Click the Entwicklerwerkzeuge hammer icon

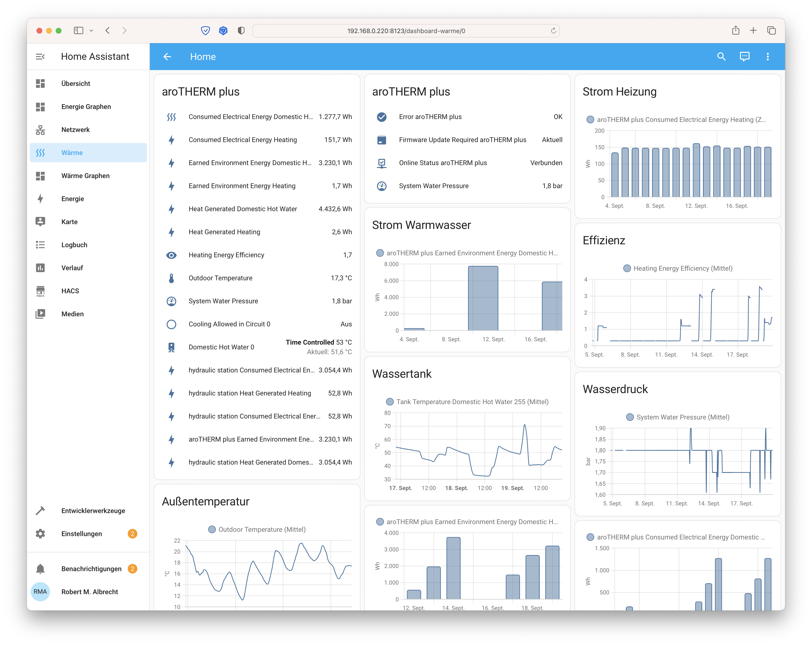40,510
